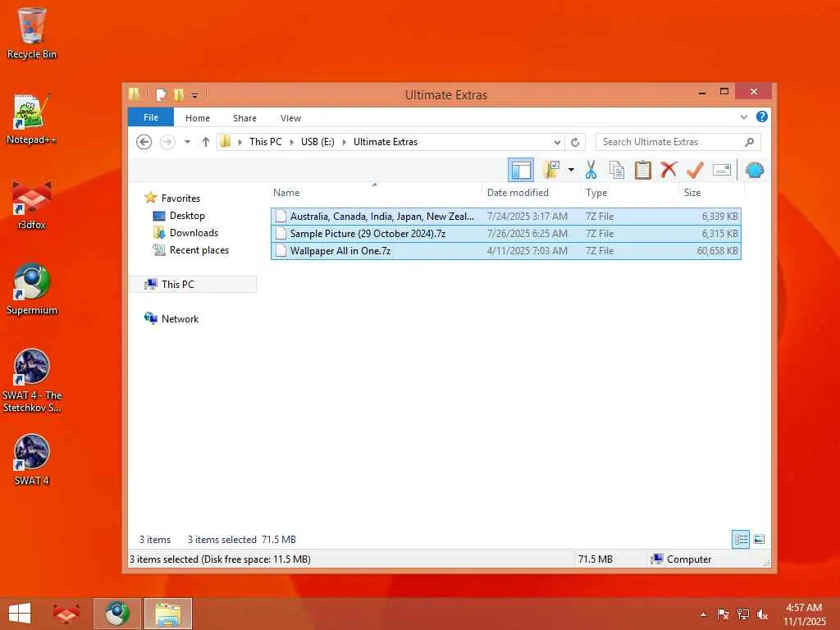This screenshot has height=630, width=840.
Task: Select Sample Picture (29 October 2024).7z
Action: [505, 234]
